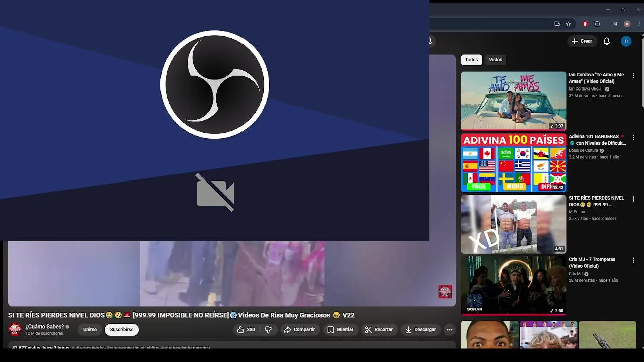The width and height of the screenshot is (644, 362).
Task: Open the 'MrSultan' channel link
Action: tap(577, 212)
